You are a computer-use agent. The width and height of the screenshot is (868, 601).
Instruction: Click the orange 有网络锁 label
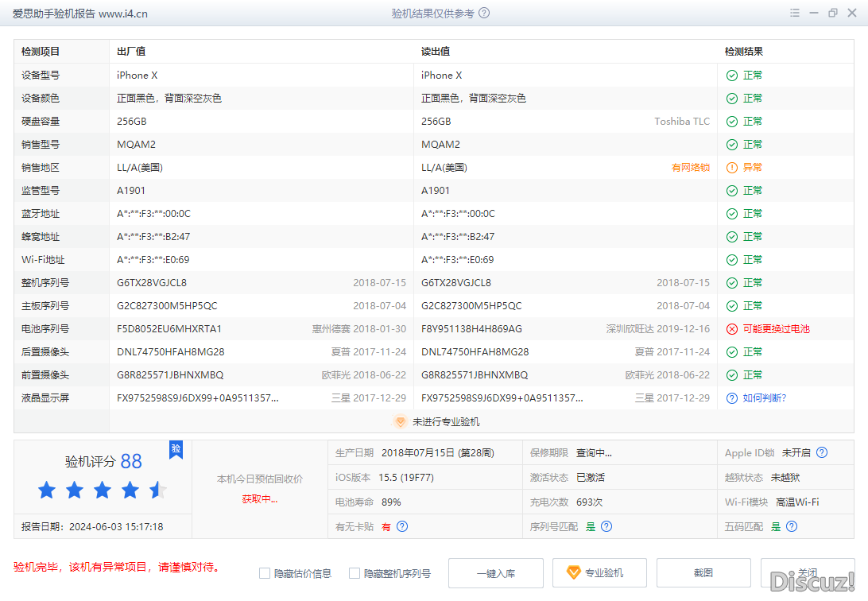coord(690,168)
